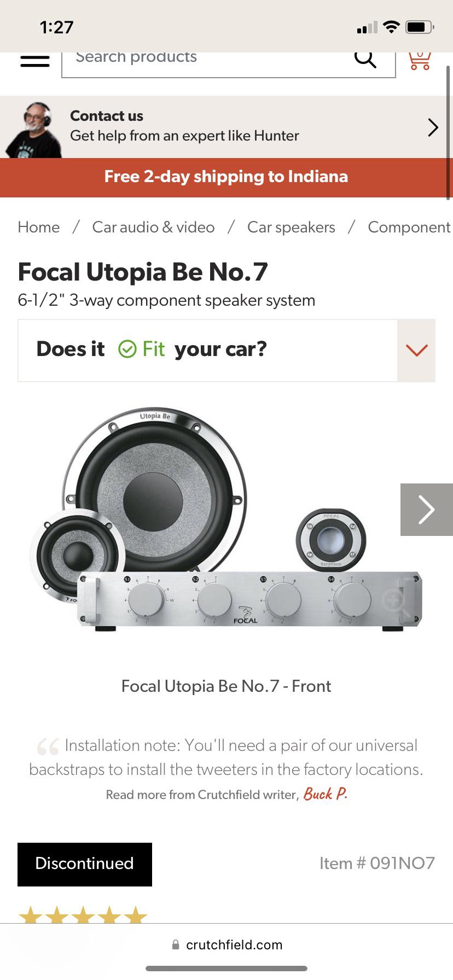Select the Component breadcrumb
This screenshot has width=453, height=980.
[x=409, y=227]
